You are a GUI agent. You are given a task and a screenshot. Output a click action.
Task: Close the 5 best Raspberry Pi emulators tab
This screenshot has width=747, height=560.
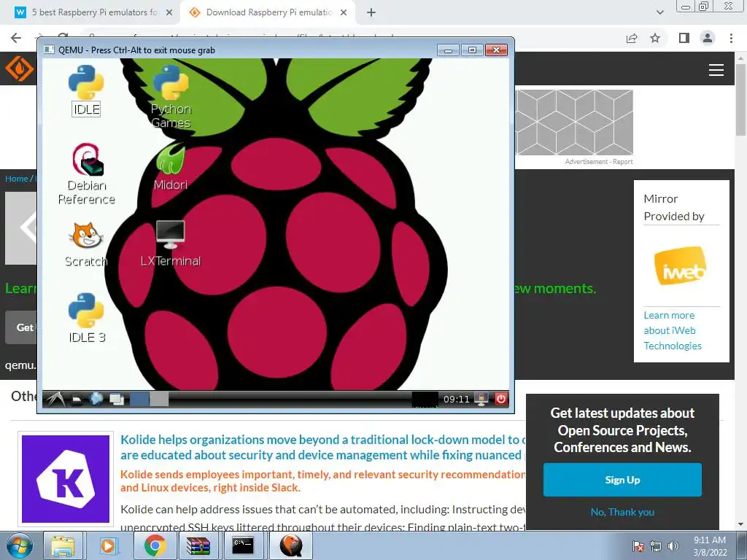click(x=169, y=12)
